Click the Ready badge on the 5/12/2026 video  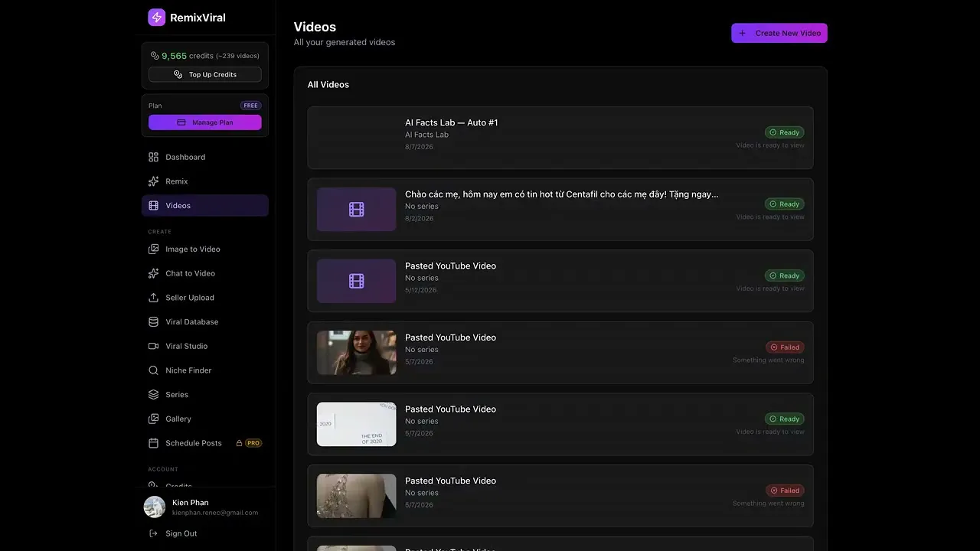pos(785,275)
